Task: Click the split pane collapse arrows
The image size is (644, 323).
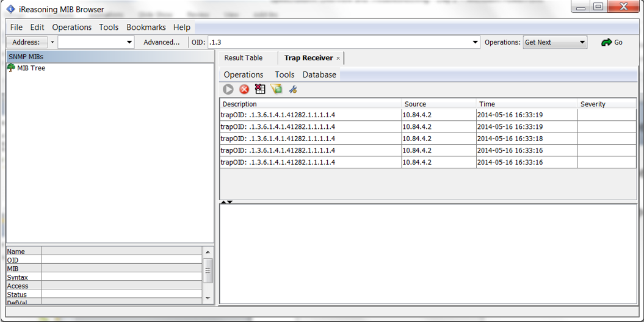Action: (x=226, y=202)
